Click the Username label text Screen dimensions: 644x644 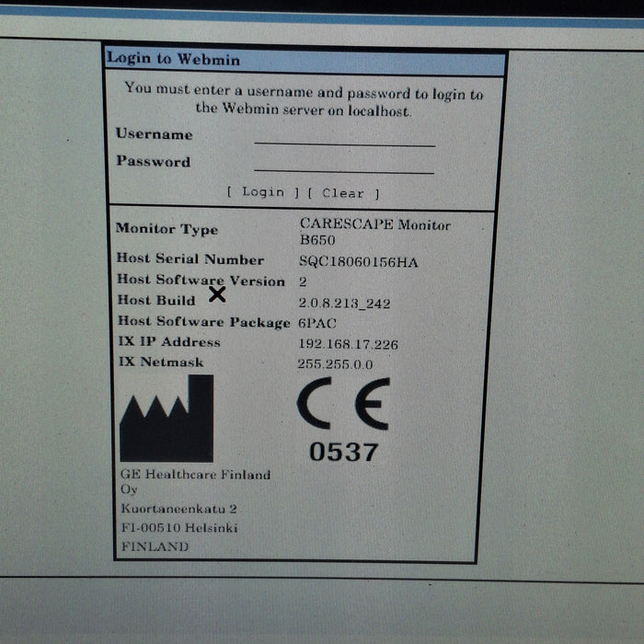click(154, 134)
